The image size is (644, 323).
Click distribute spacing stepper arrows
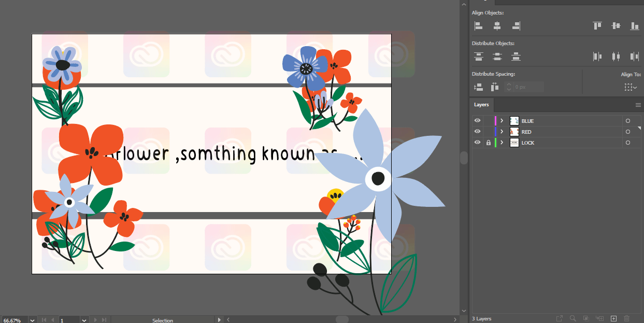[509, 87]
